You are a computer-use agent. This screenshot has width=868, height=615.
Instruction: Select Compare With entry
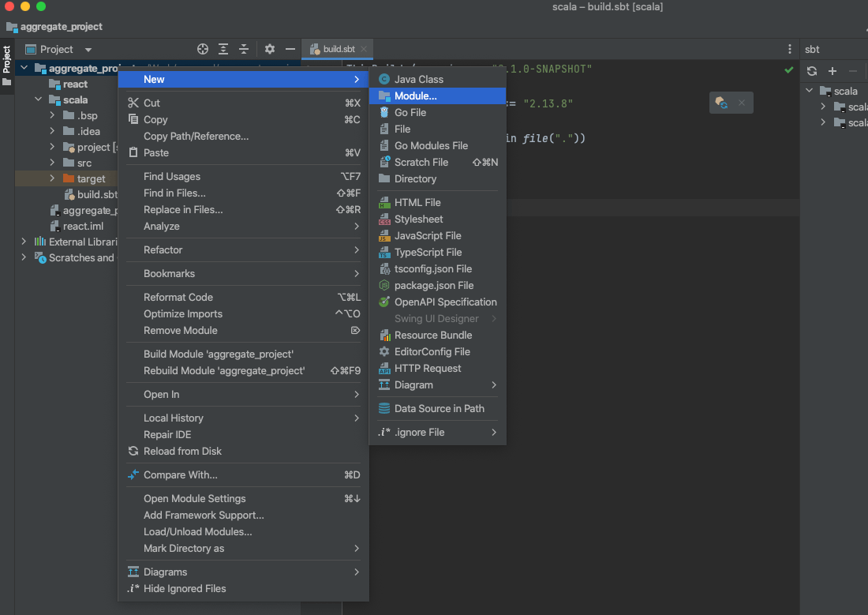[244, 474]
